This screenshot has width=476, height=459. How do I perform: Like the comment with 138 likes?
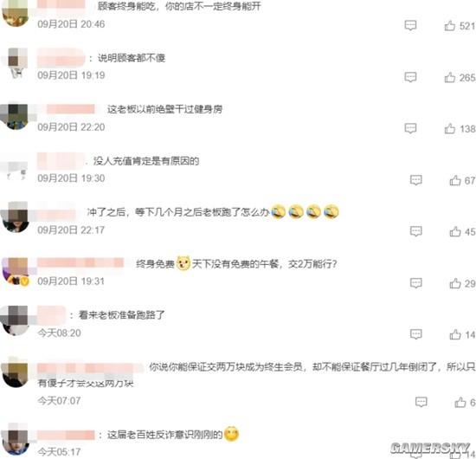[x=449, y=129]
